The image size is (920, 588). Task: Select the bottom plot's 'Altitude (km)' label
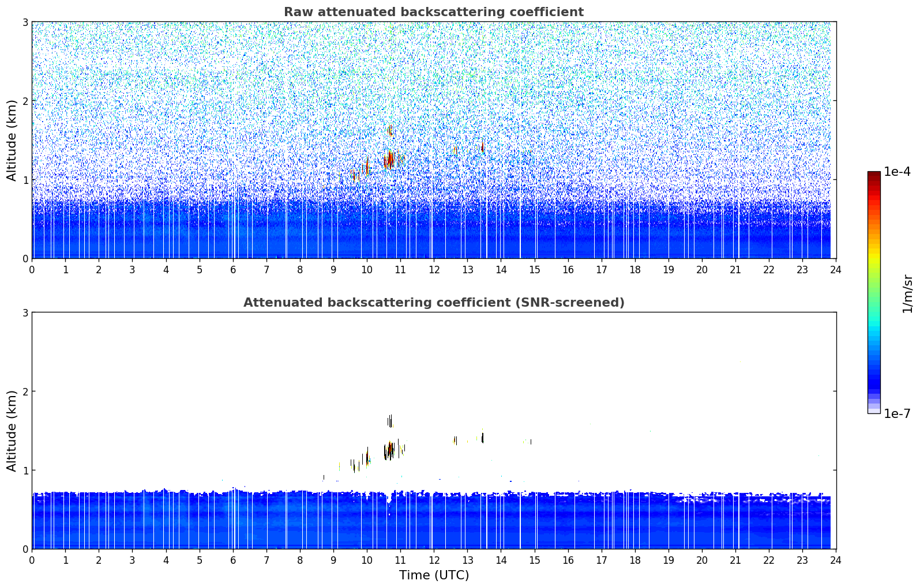click(x=12, y=431)
